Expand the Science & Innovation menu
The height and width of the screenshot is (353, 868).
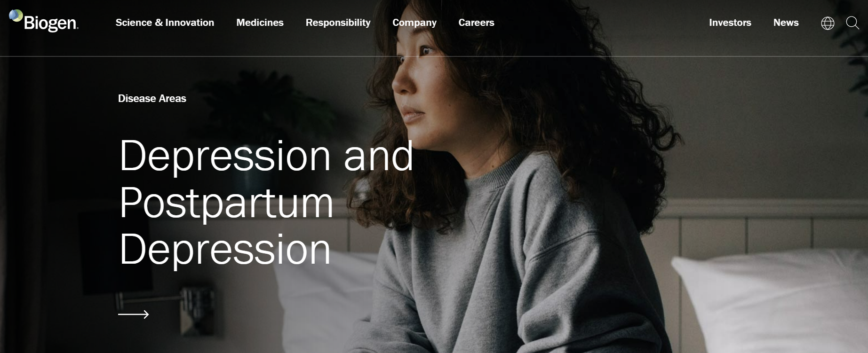165,23
